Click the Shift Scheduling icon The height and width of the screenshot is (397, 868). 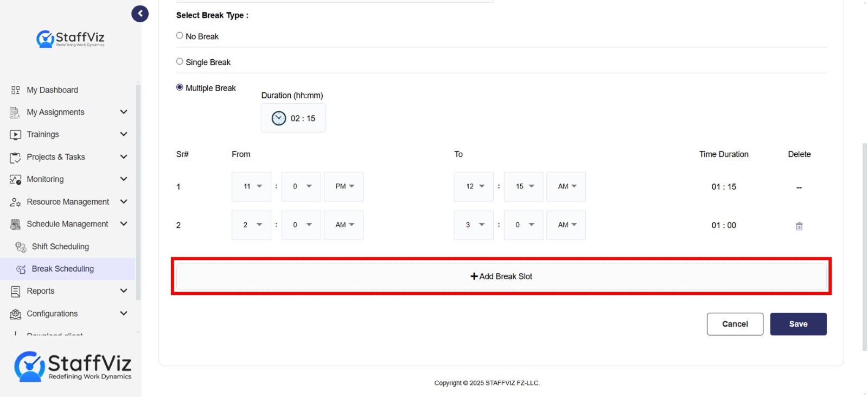(x=21, y=247)
